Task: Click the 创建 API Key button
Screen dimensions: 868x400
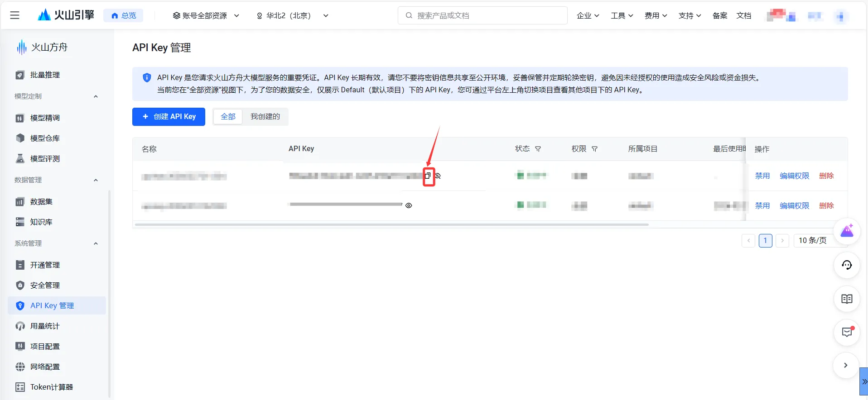Action: (169, 117)
